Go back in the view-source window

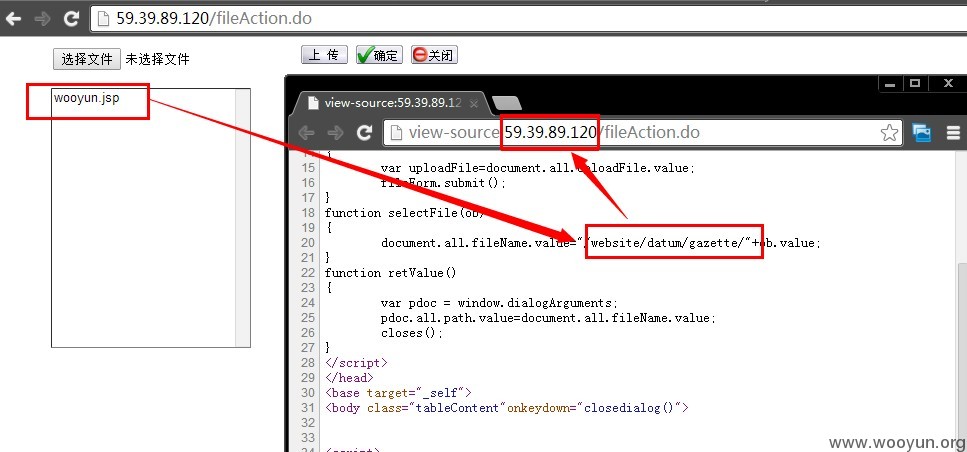point(307,133)
